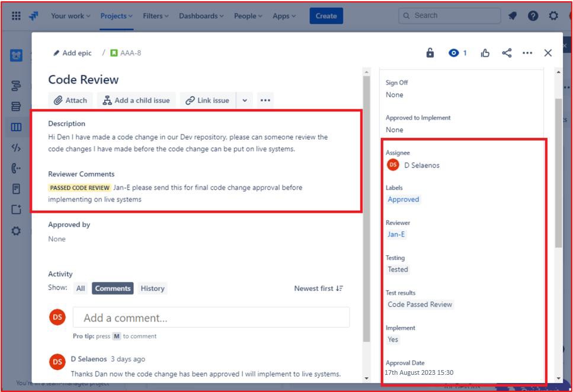Click the project avatar icon in sidebar

pos(16,56)
